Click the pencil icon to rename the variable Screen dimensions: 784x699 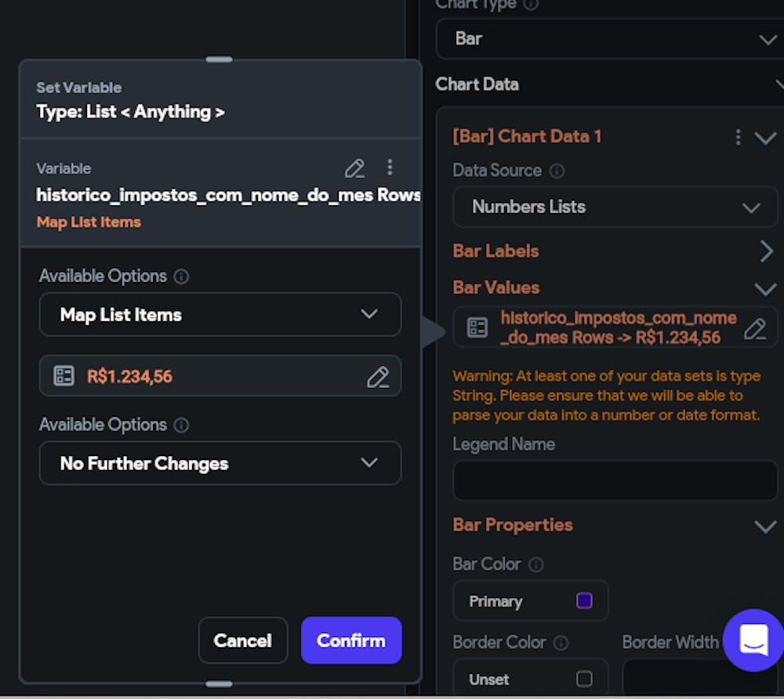coord(354,168)
